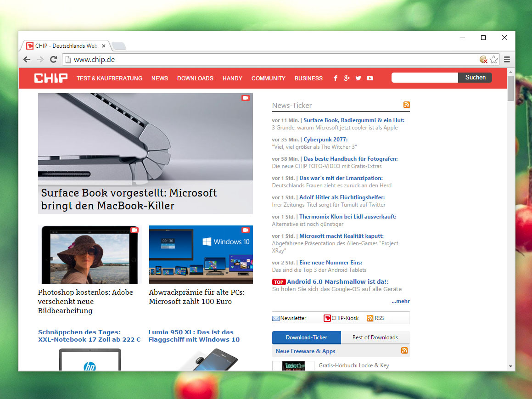
Task: Open Schnäppchen des Tages XXL-Notebook link
Action: (89, 336)
